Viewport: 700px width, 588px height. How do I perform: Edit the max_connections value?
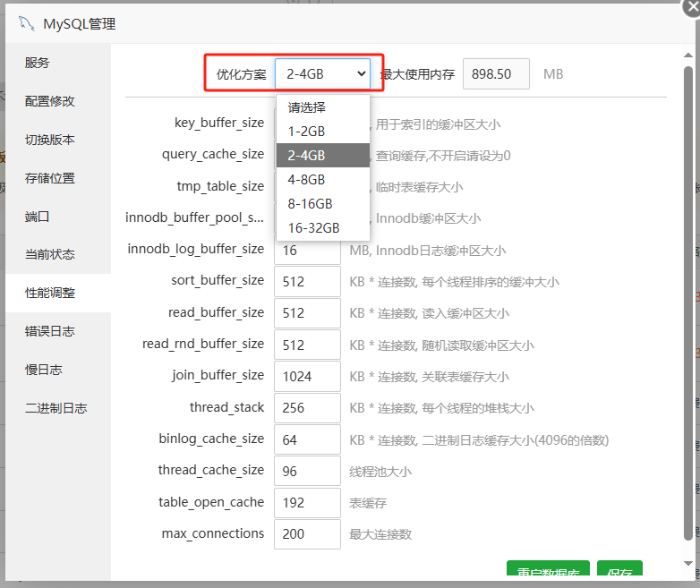(x=307, y=534)
